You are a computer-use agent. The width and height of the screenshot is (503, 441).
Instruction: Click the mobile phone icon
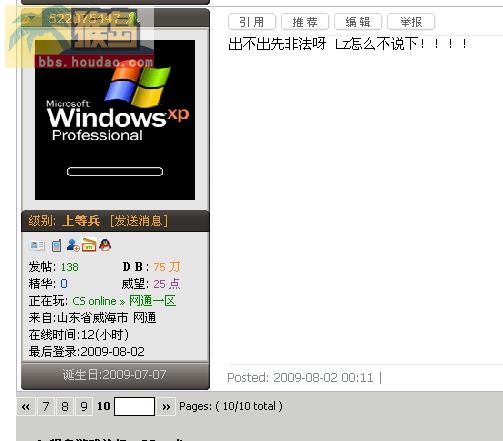tap(56, 246)
